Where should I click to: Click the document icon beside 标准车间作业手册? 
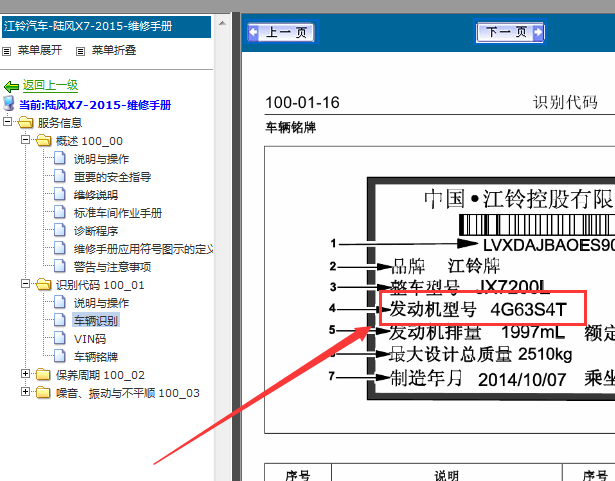tap(60, 212)
